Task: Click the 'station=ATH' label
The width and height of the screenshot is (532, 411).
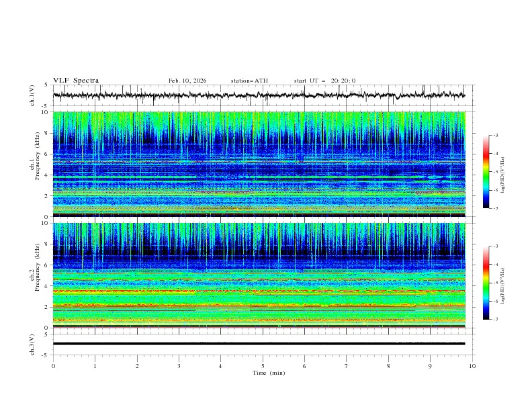Action: (x=249, y=81)
